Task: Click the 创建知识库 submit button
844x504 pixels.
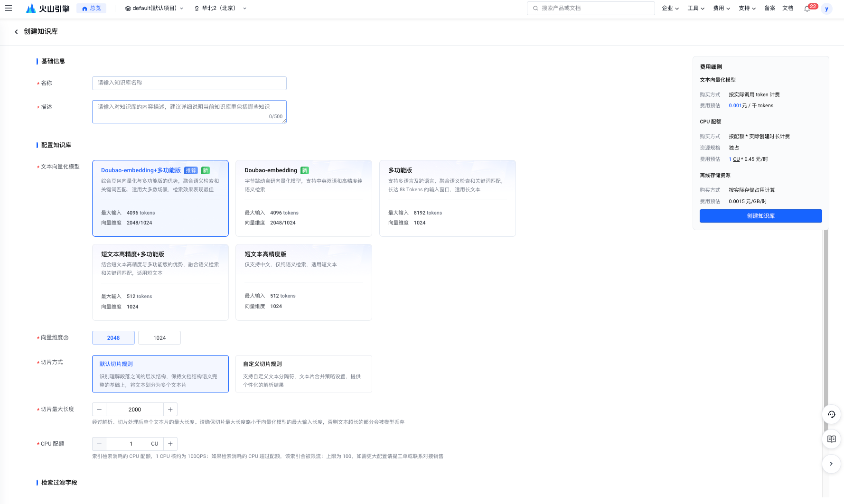Action: tap(761, 216)
